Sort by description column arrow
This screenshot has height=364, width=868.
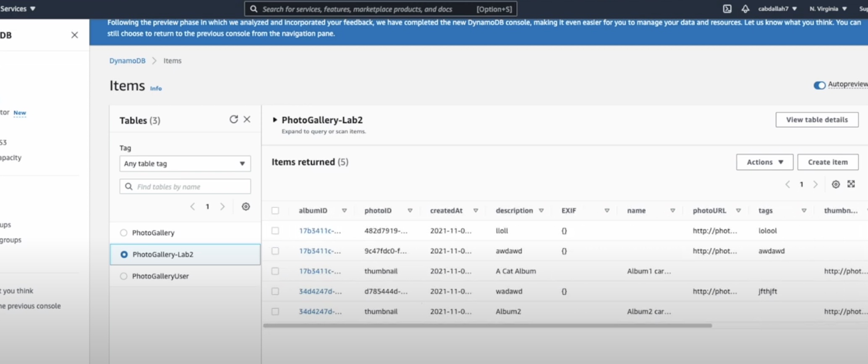pyautogui.click(x=541, y=211)
